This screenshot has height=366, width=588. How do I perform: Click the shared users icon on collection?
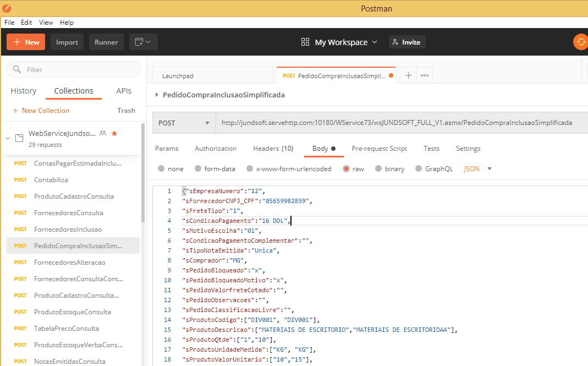(x=103, y=133)
